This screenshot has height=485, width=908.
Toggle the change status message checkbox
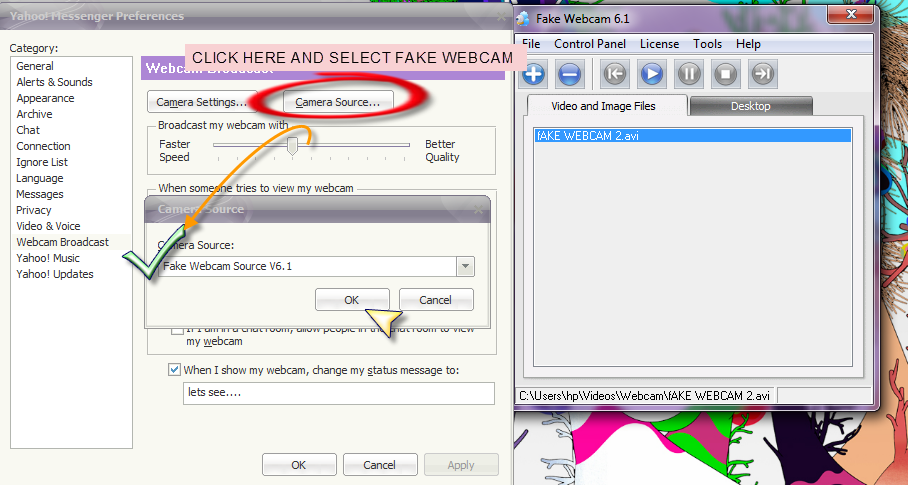(x=174, y=369)
